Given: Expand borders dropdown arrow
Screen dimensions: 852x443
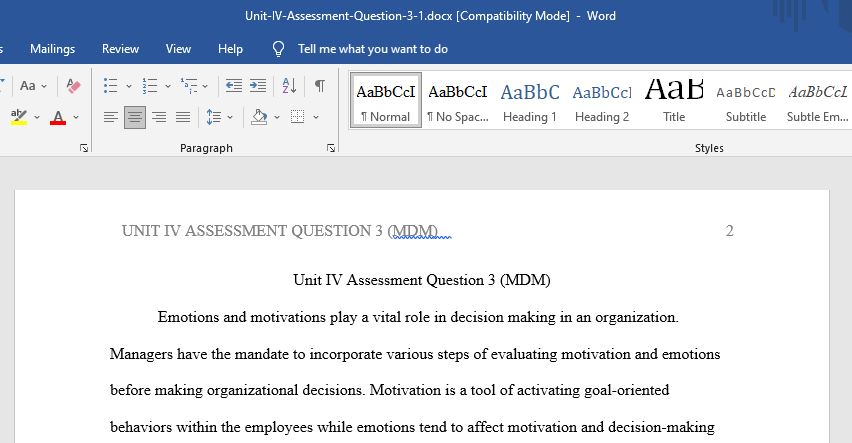Looking at the screenshot, I should pos(316,117).
